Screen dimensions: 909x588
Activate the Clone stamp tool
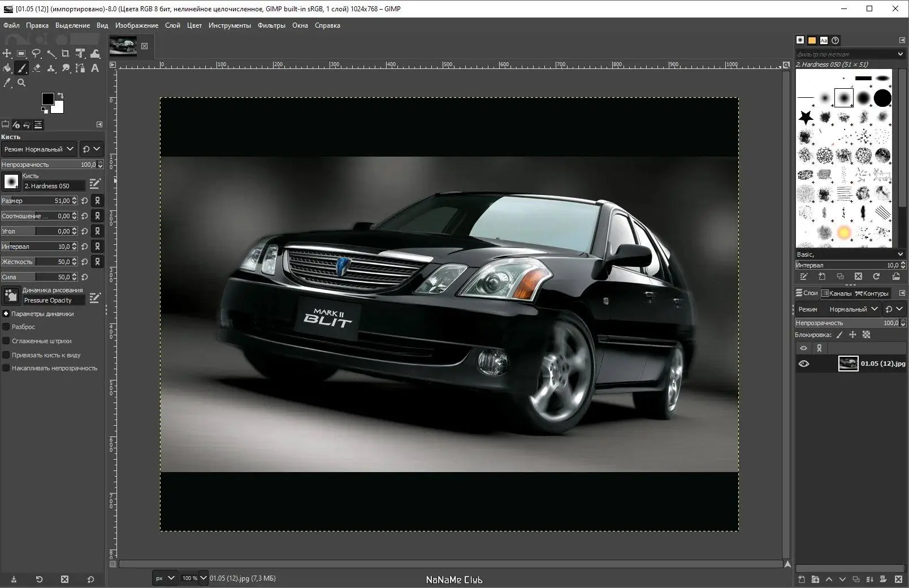tap(51, 68)
